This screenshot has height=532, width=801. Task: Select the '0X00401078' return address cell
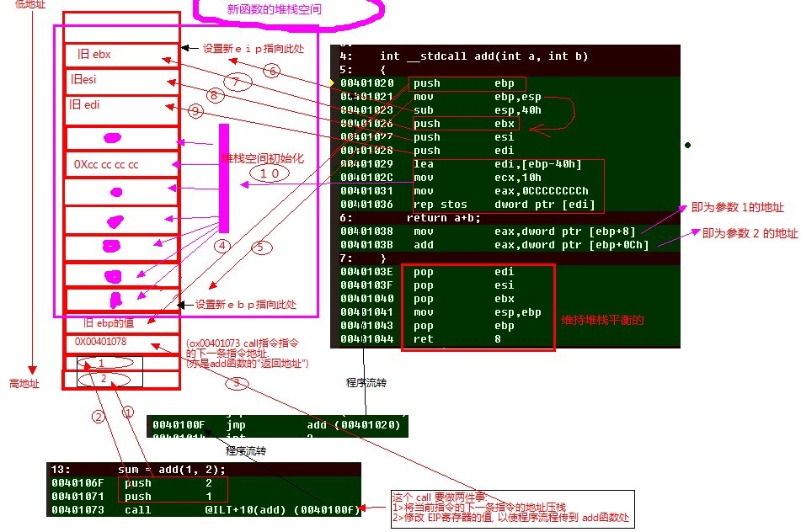point(121,343)
